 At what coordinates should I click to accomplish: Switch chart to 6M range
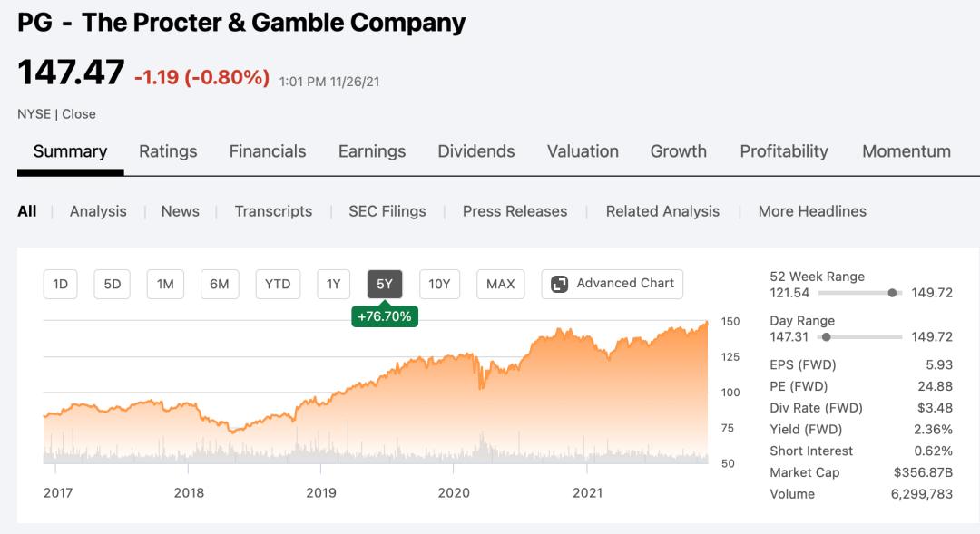pos(219,284)
